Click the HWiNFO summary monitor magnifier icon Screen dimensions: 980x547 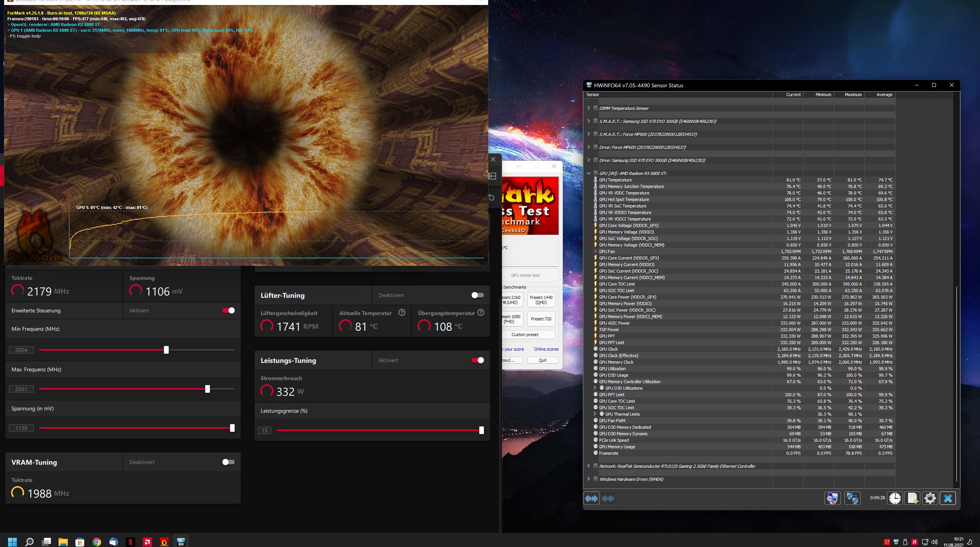832,498
